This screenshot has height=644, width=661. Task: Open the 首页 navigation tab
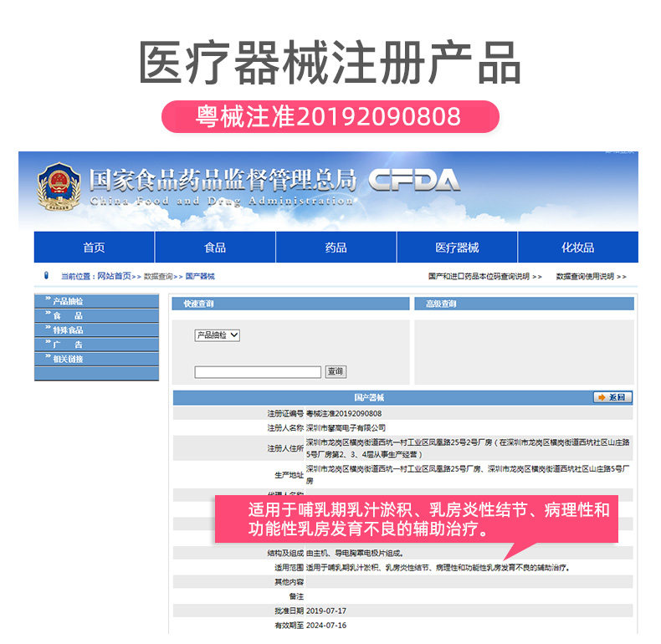tap(94, 247)
